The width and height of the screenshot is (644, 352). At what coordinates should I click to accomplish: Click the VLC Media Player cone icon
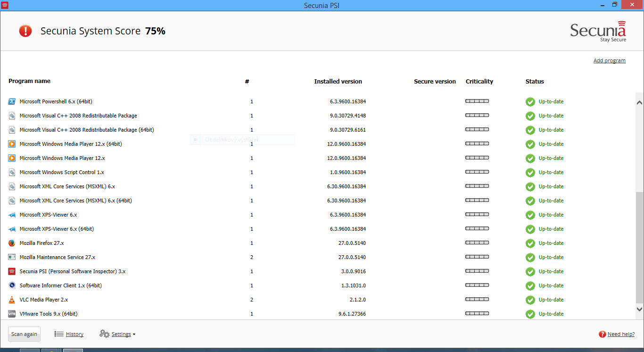pyautogui.click(x=12, y=300)
